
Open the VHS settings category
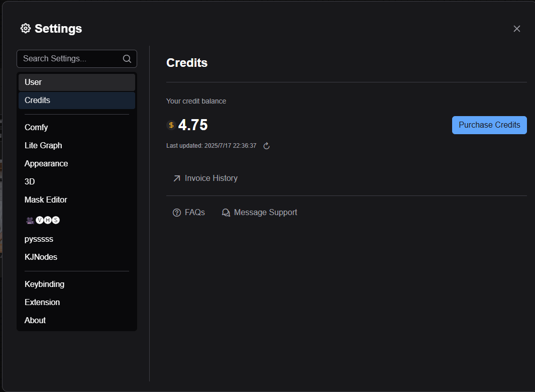point(43,220)
